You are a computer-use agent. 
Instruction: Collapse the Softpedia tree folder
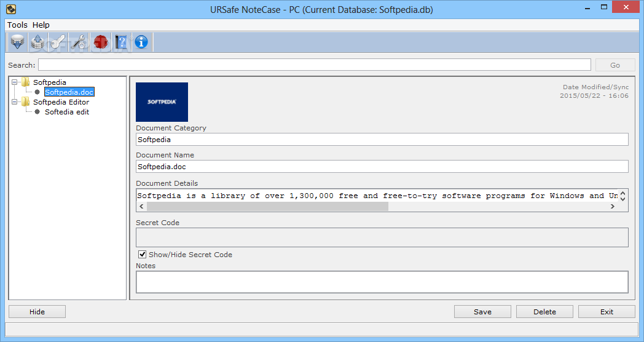pyautogui.click(x=14, y=82)
